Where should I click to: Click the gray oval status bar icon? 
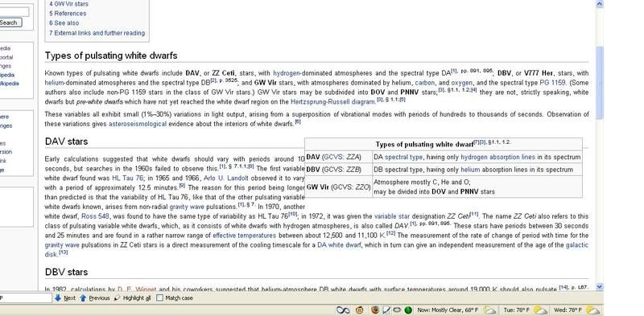[397, 310]
